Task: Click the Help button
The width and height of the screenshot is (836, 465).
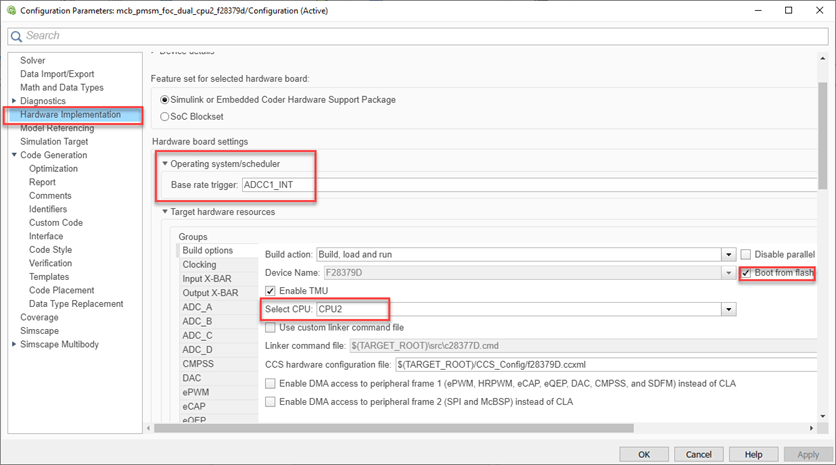Action: 753,454
